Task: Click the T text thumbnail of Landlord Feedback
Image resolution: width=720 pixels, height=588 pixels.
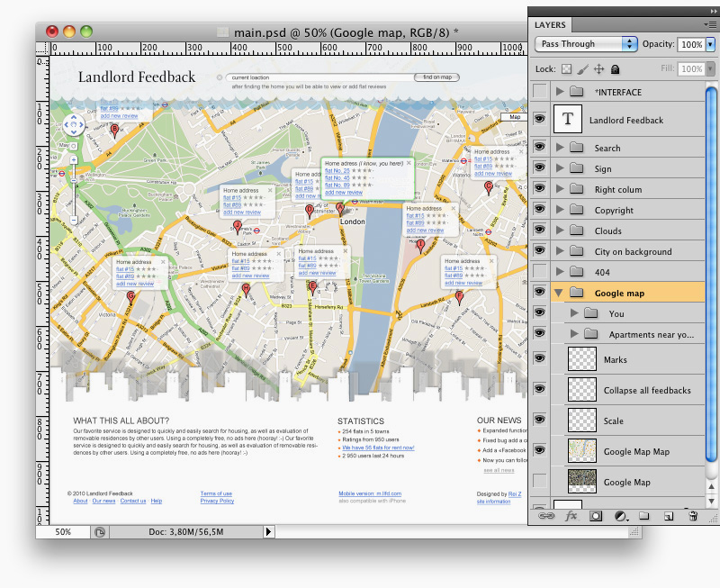Action: (568, 119)
